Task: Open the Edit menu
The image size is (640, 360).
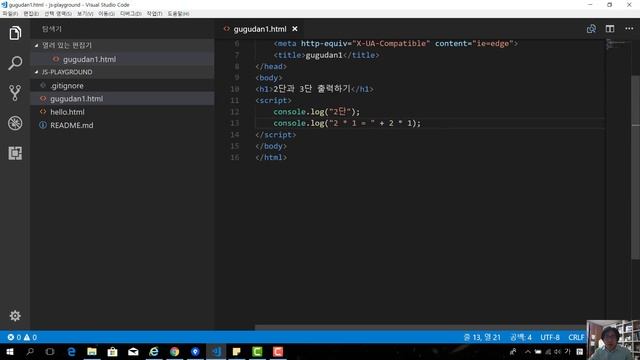Action: [31, 13]
